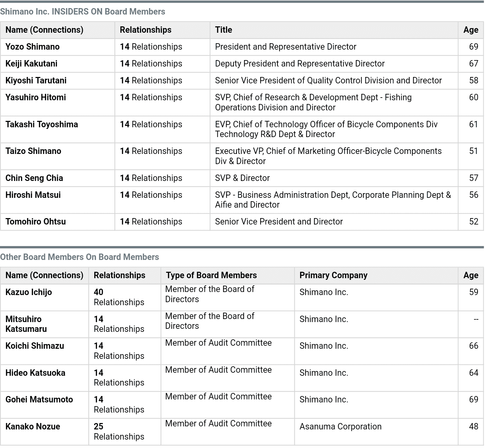This screenshot has height=448, width=485.
Task: Click the Primary Company column header
Action: [x=333, y=275]
